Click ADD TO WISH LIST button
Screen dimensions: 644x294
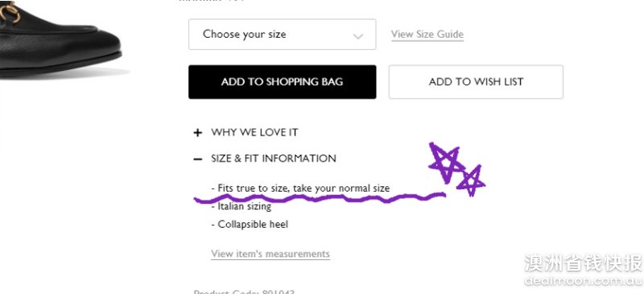coord(476,82)
